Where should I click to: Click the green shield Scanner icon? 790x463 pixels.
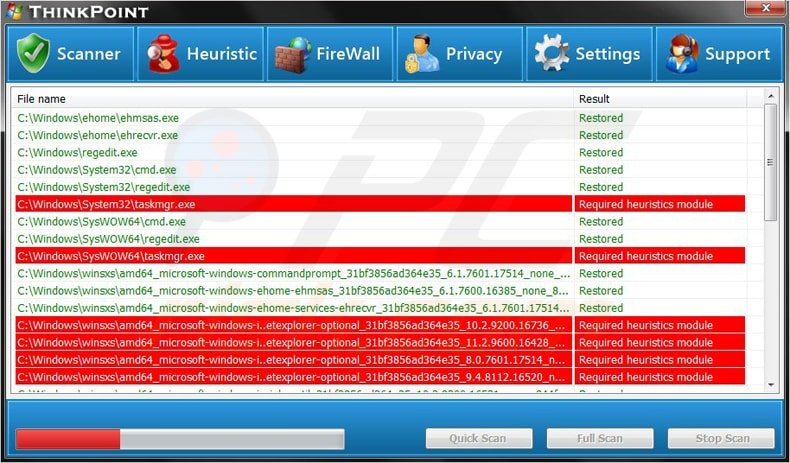pos(33,53)
